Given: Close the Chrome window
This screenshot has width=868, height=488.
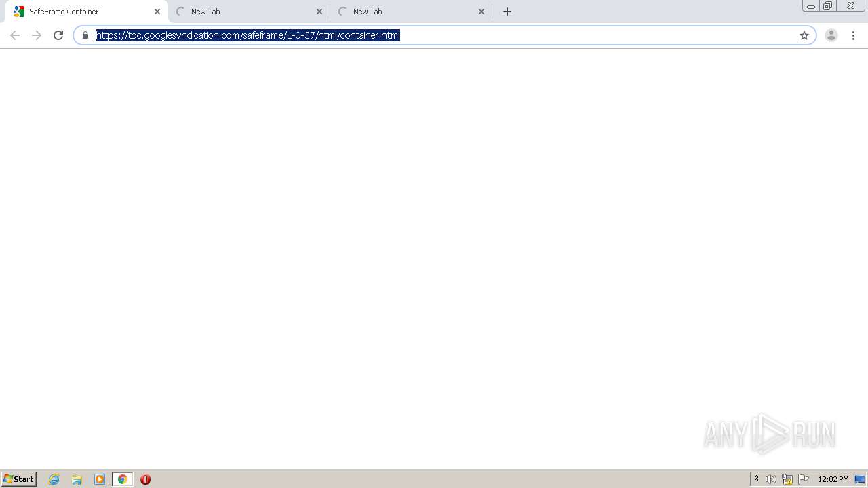Looking at the screenshot, I should pos(850,6).
